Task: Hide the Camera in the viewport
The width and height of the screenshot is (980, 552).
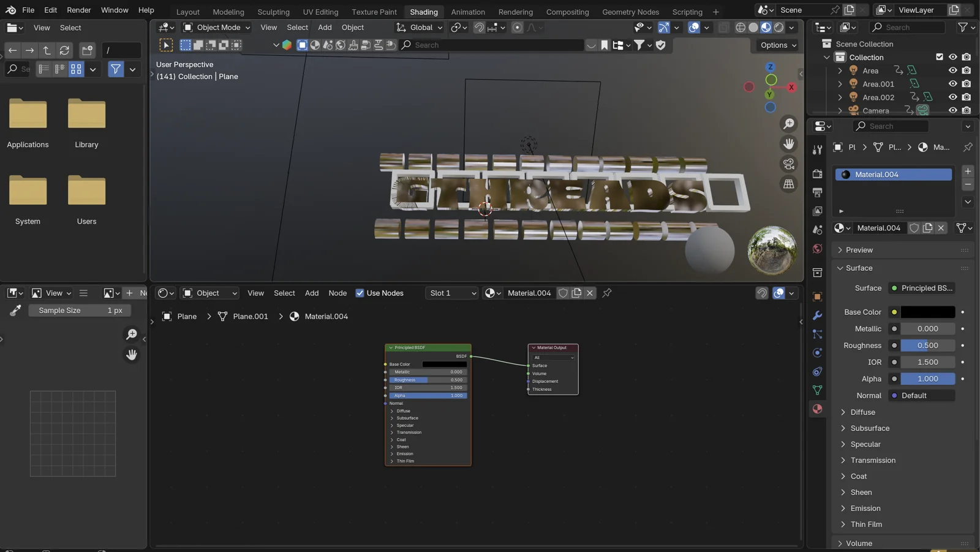Action: [x=953, y=110]
